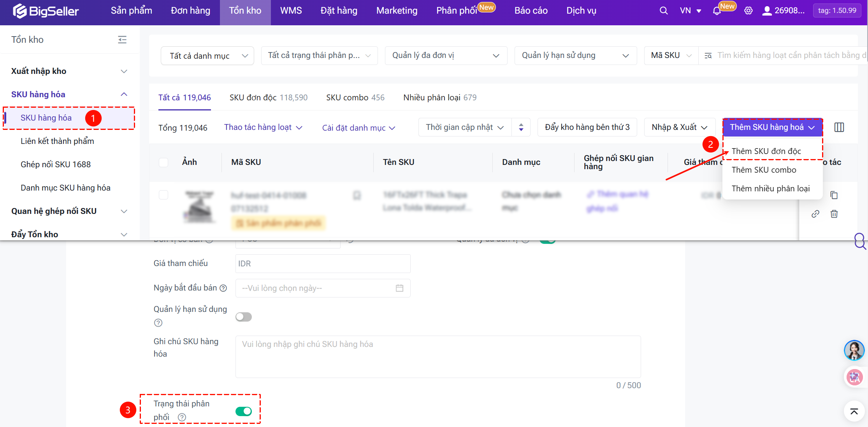
Task: Switch to the SKU combo tab
Action: point(355,98)
